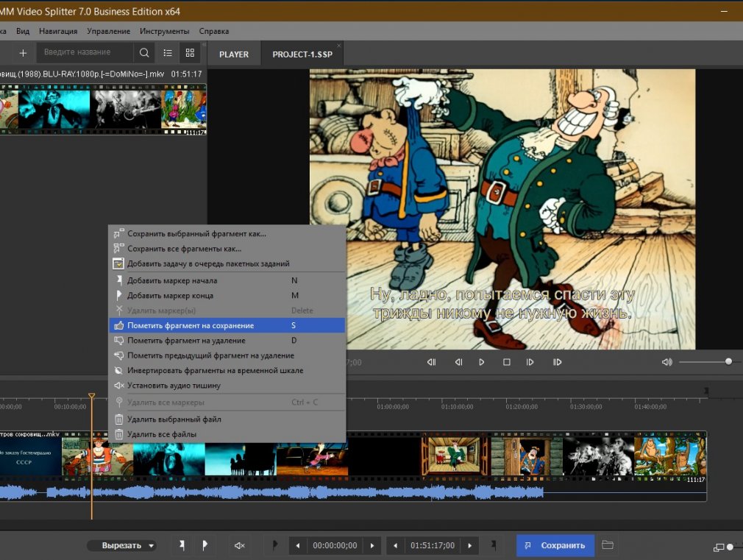Screen dimensions: 743x560
Task: Choose 'Пометить фрагмент на удаление'
Action: coord(227,341)
